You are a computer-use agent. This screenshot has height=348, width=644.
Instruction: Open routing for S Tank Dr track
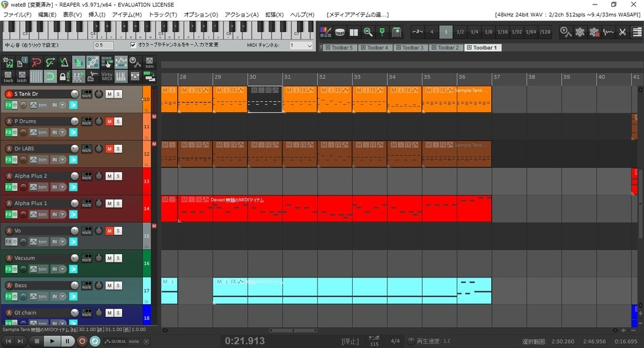pos(86,94)
